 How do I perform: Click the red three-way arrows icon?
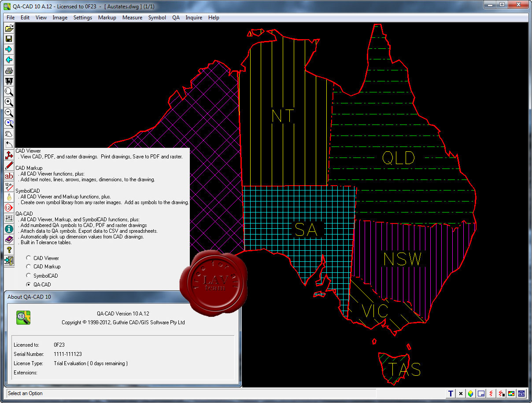(x=9, y=155)
